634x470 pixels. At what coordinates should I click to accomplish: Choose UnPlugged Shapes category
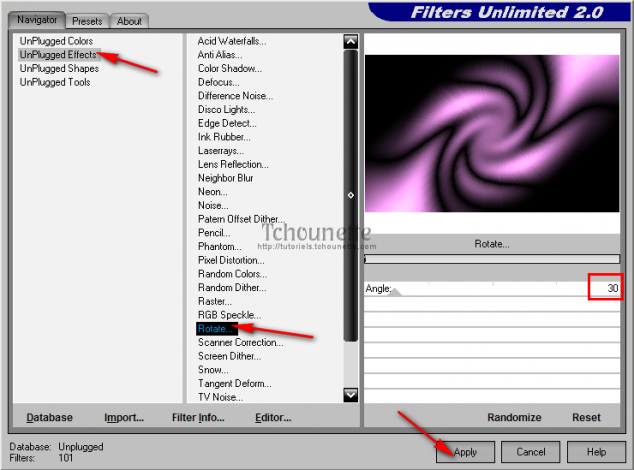click(x=58, y=69)
